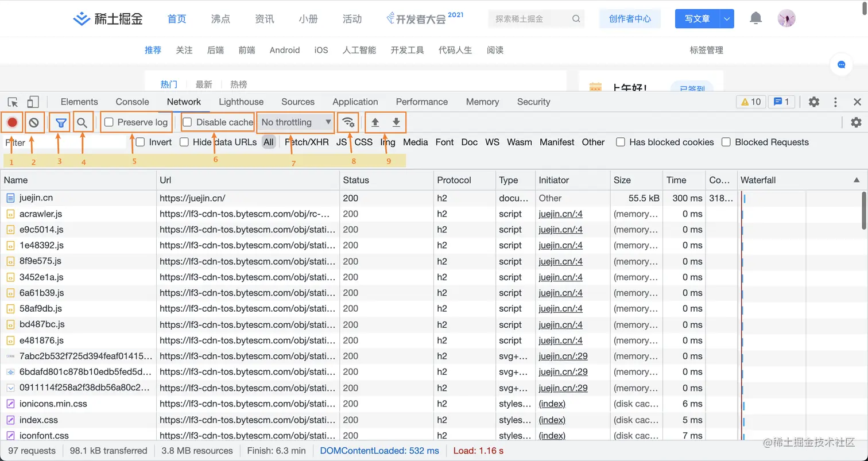Click the blue messages count badge
Image resolution: width=868 pixels, height=461 pixels.
coord(781,102)
